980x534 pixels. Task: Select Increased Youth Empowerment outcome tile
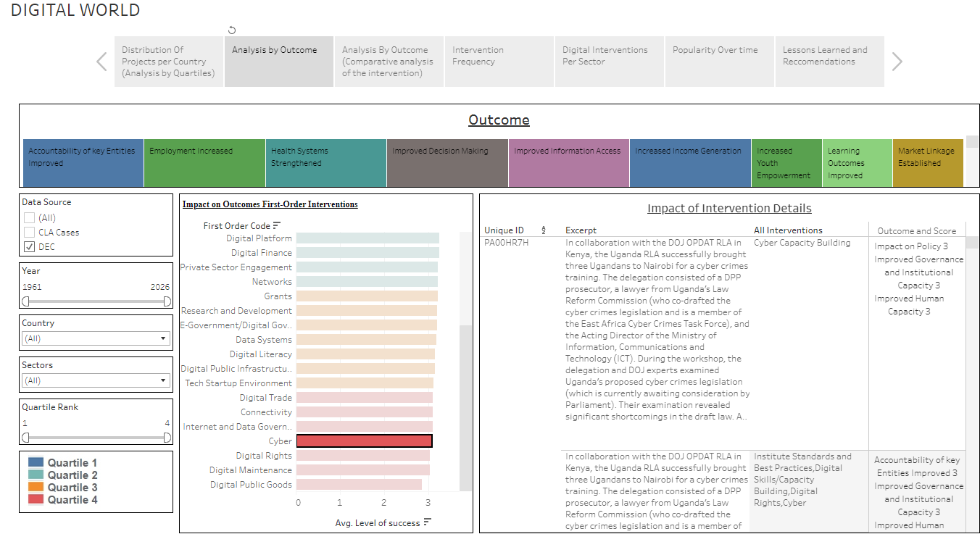coord(786,163)
